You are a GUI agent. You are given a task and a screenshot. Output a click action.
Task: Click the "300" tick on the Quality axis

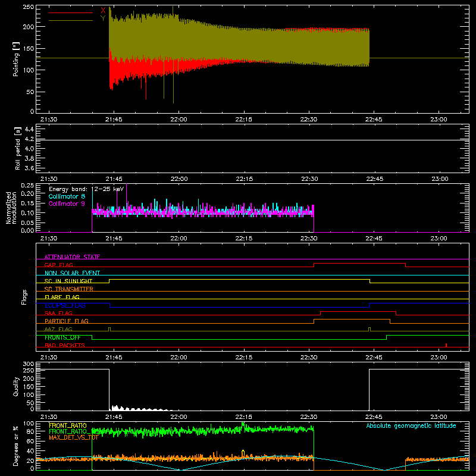(29, 364)
